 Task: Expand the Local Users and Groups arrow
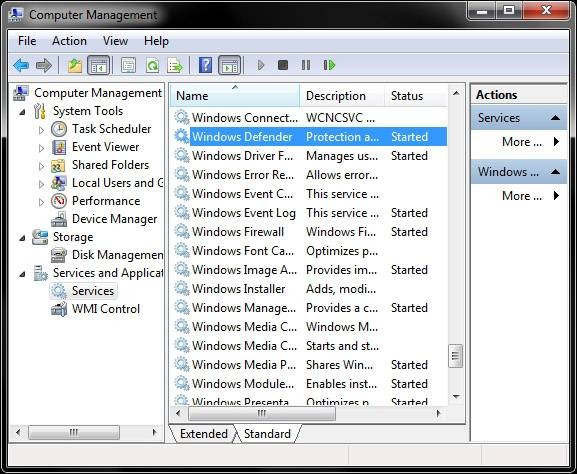click(x=41, y=184)
